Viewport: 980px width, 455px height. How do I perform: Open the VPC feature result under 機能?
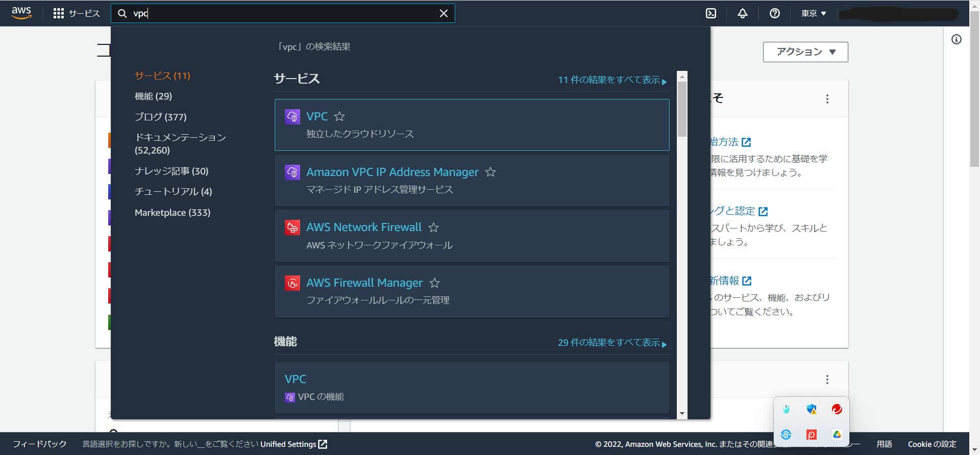point(296,379)
